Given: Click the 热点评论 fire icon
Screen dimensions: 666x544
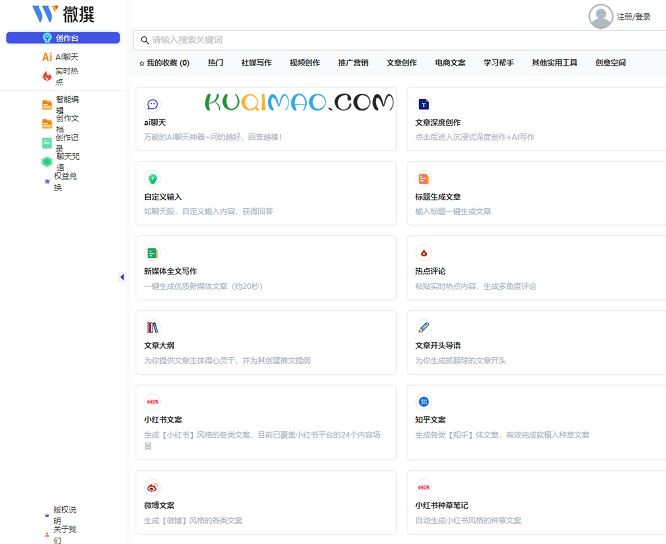Looking at the screenshot, I should (423, 253).
